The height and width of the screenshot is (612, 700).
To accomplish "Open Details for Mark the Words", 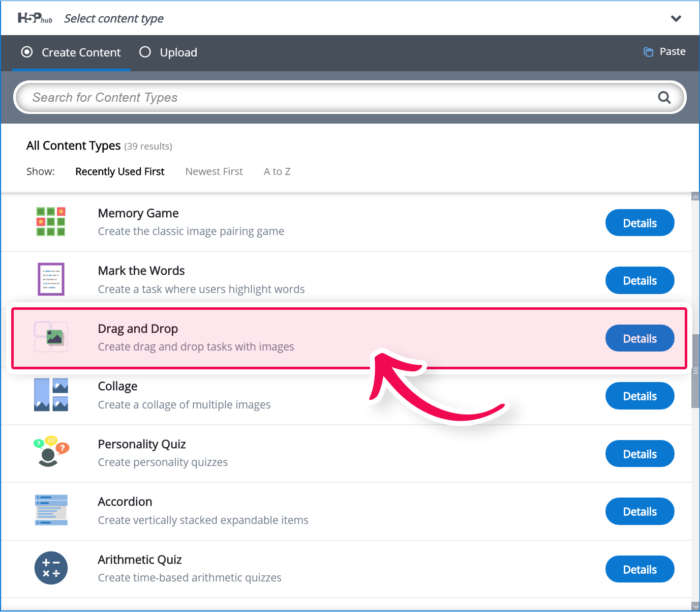I will coord(640,280).
